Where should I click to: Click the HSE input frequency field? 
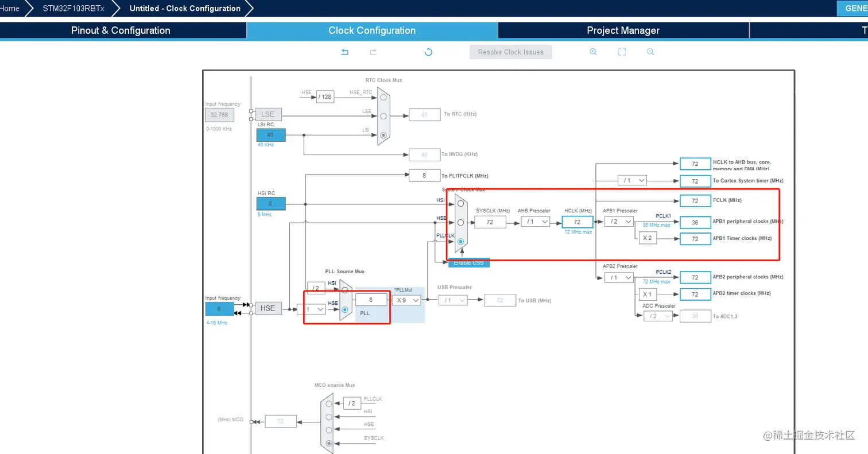pyautogui.click(x=219, y=309)
